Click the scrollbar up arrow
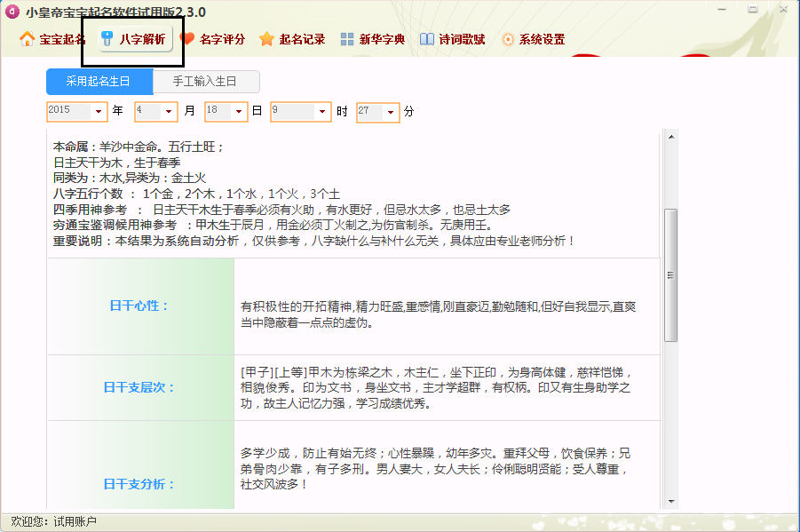800x532 pixels. pyautogui.click(x=671, y=136)
